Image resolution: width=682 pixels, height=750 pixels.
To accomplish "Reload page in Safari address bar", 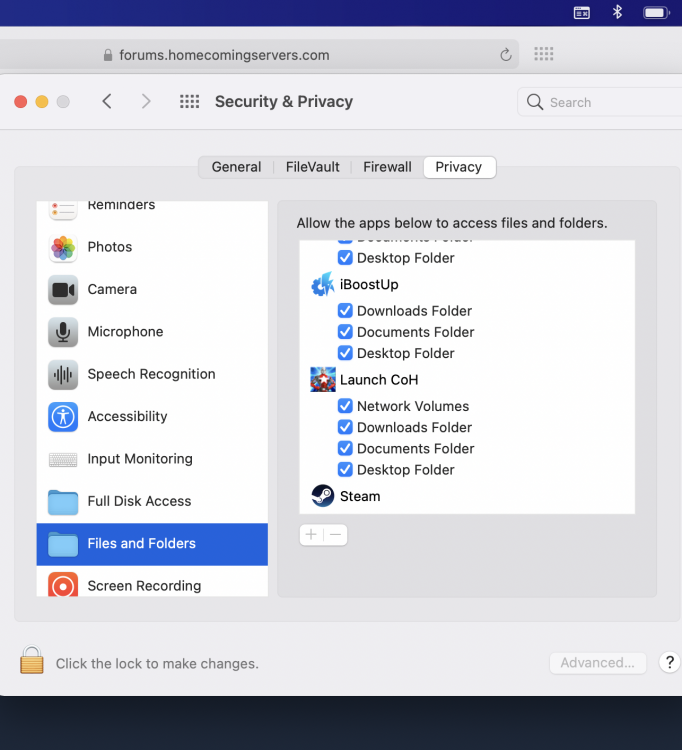I will coord(506,55).
